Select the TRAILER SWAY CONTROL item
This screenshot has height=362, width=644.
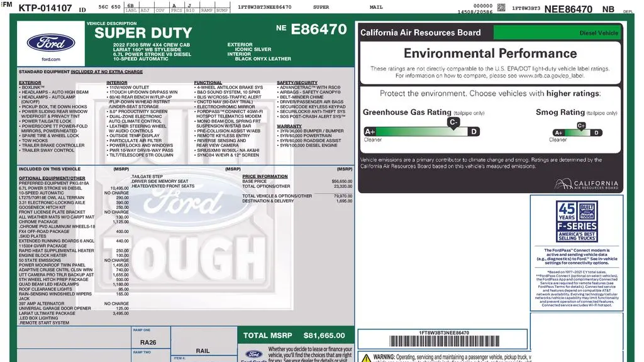[48, 150]
